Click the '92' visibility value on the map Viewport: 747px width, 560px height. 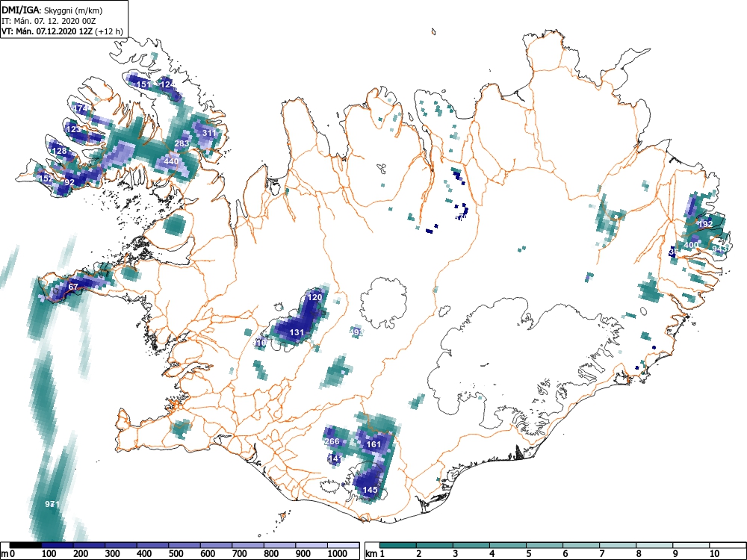coord(69,182)
